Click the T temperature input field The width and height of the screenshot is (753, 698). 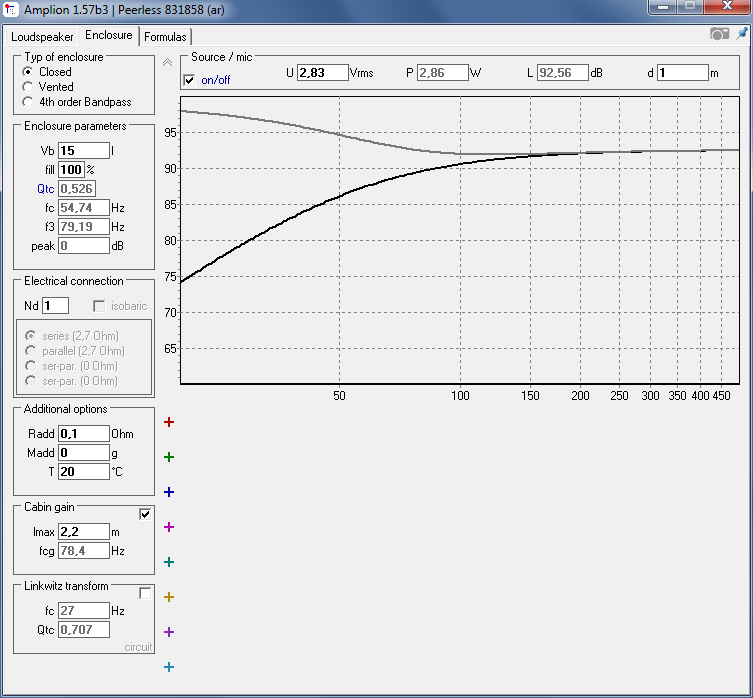(x=84, y=472)
